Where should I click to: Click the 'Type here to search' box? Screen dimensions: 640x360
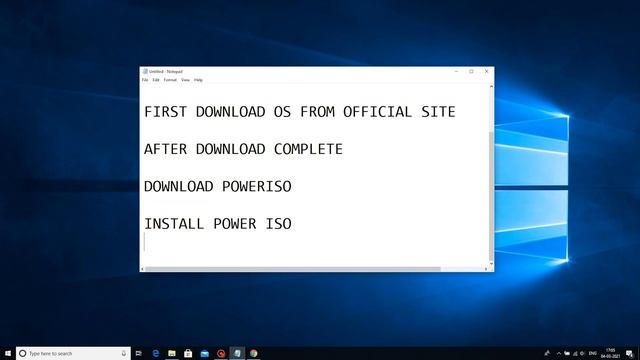pyautogui.click(x=73, y=353)
